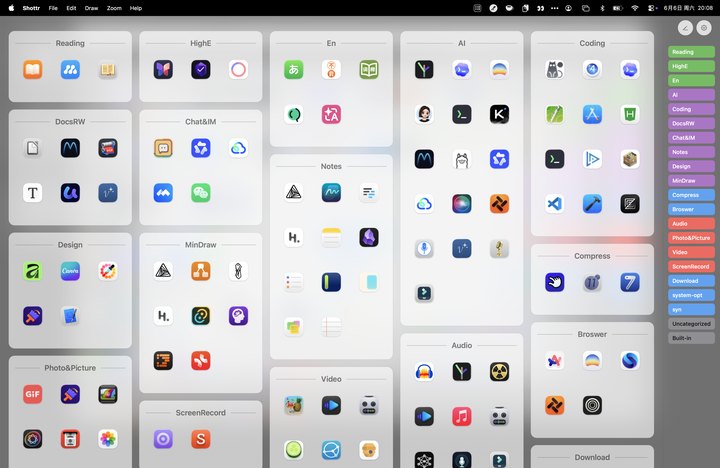Choose the system-opt tag in sidebar
The image size is (720, 468).
(x=691, y=295)
